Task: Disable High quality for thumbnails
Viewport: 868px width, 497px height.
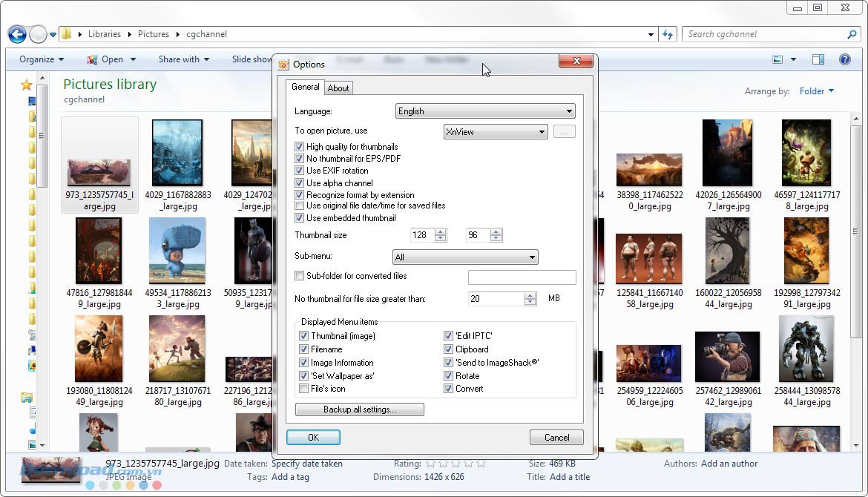Action: (300, 147)
